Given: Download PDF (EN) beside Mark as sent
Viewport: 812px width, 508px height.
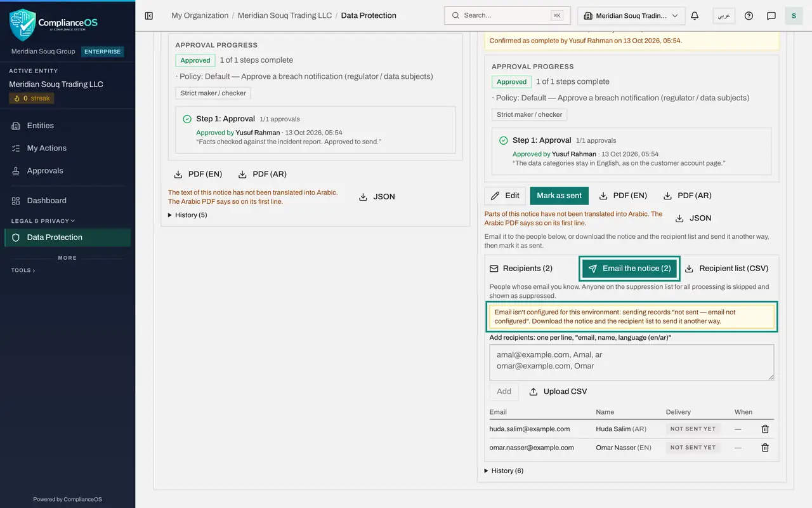Looking at the screenshot, I should coord(624,196).
